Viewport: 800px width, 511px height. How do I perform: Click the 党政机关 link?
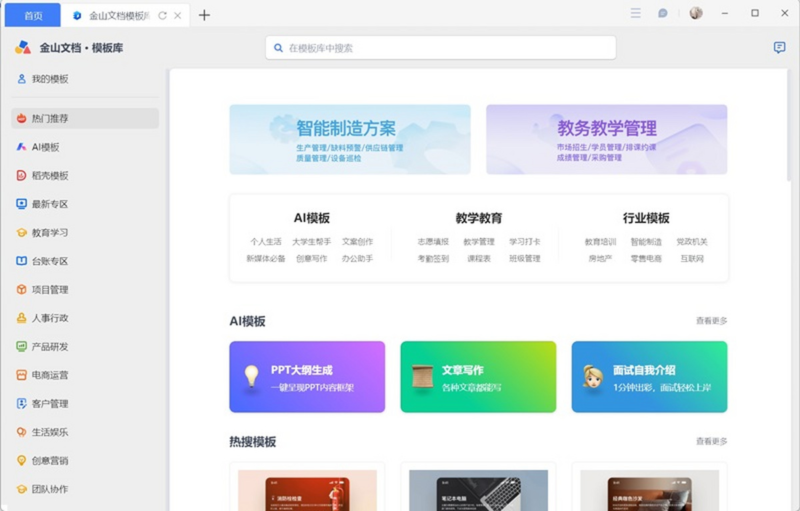coord(692,241)
